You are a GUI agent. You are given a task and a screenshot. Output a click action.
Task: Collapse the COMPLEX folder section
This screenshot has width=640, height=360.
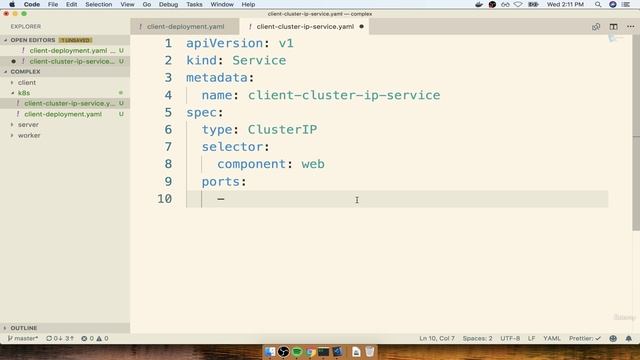coord(6,71)
